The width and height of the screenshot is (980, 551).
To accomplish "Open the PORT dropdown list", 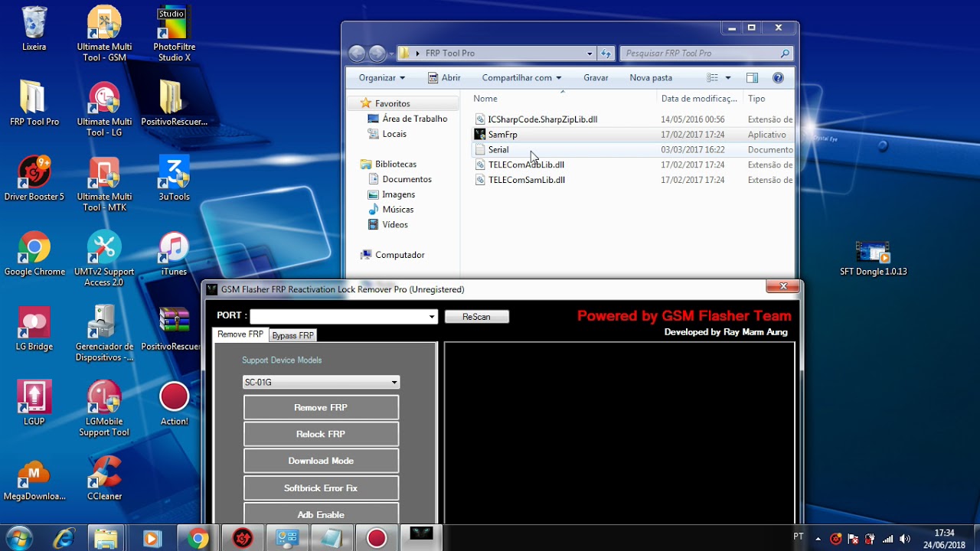I will (432, 316).
